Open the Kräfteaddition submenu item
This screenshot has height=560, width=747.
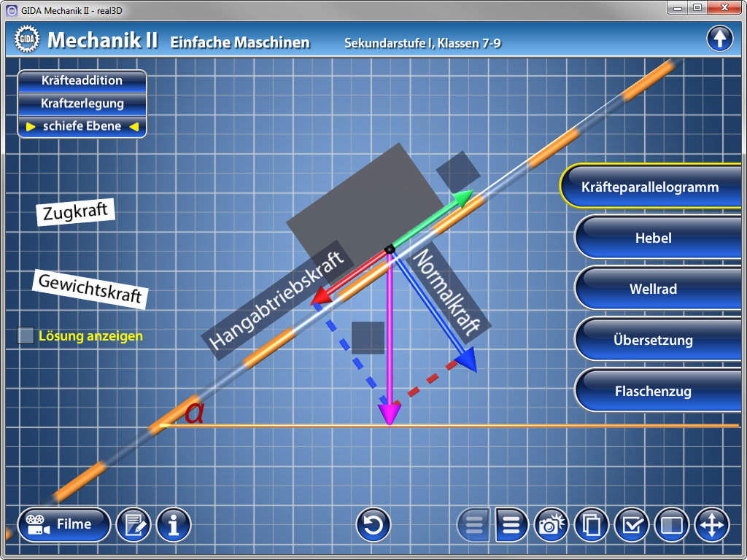(82, 80)
